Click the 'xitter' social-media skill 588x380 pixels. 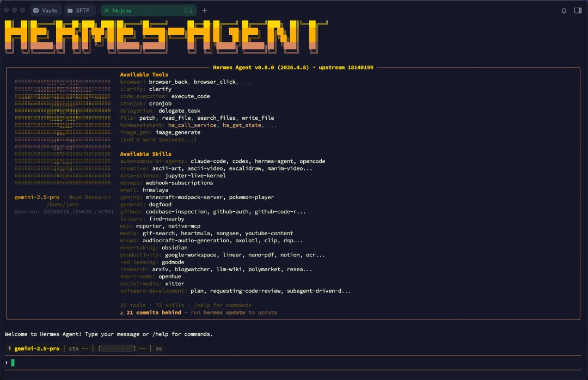tap(174, 284)
